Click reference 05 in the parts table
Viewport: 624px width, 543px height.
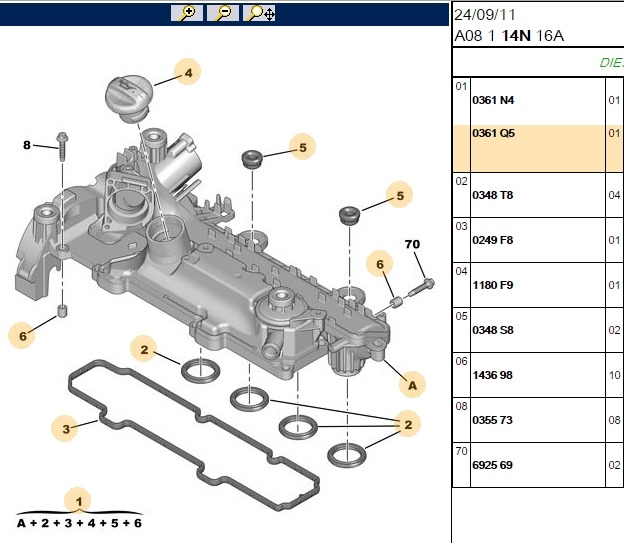pos(461,316)
